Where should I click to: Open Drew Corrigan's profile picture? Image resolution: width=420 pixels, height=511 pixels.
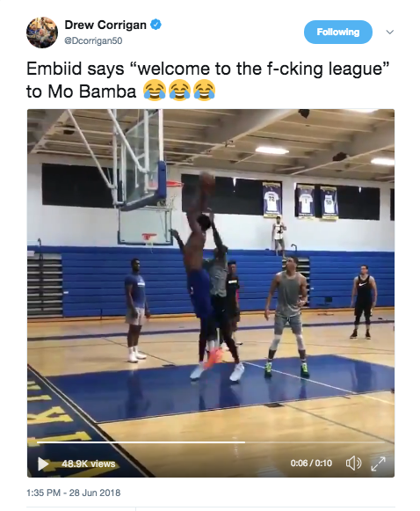click(42, 33)
